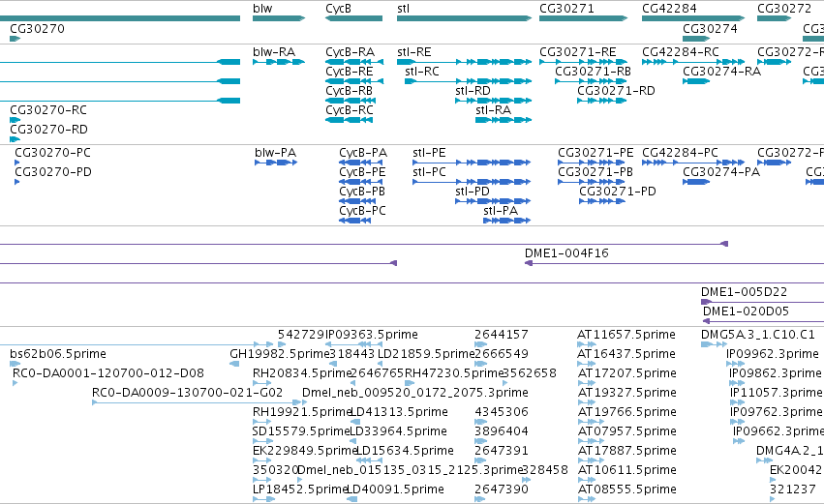Click the 4345306 feature label

coord(502,413)
